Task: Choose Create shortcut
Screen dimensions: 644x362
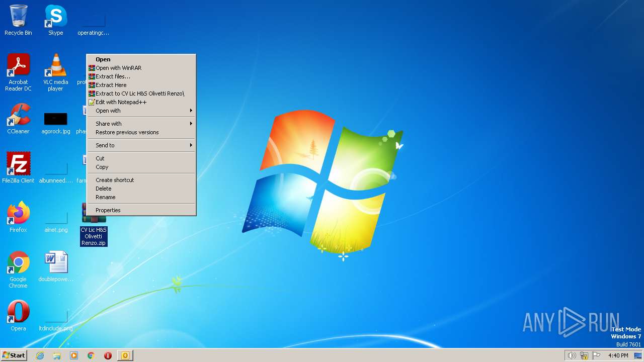Action: click(141, 180)
